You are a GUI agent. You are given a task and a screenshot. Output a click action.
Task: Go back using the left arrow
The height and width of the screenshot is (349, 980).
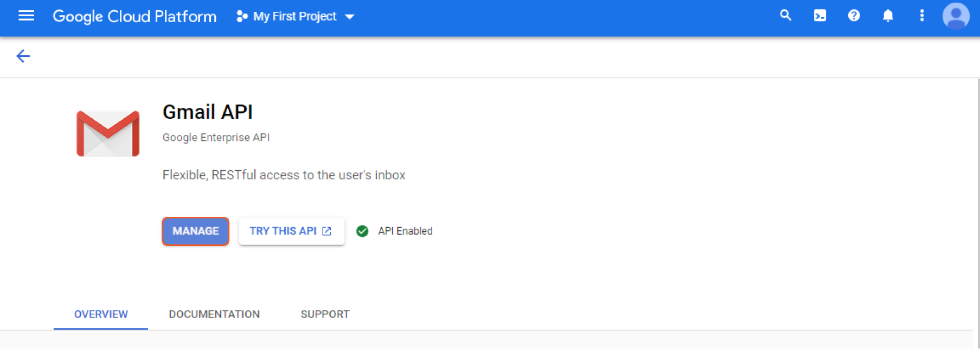pos(23,56)
